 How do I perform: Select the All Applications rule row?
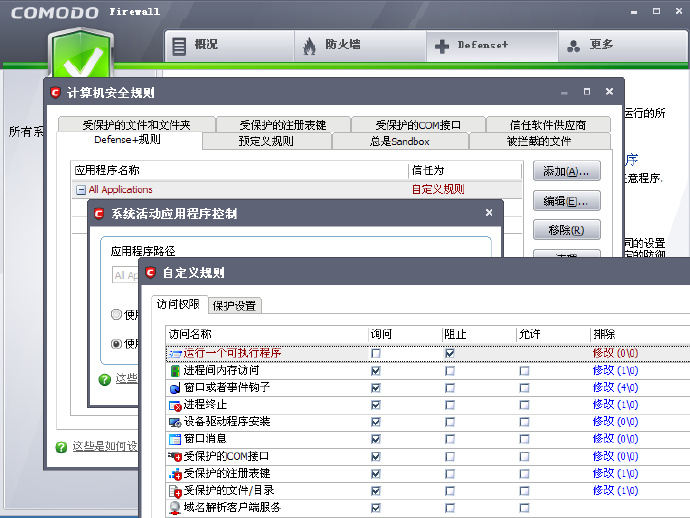pyautogui.click(x=297, y=190)
